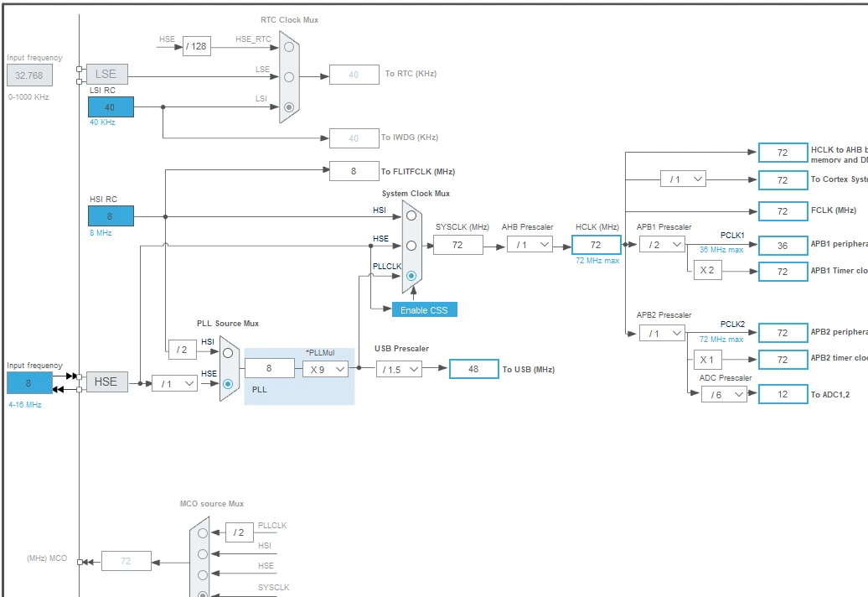Viewport: 868px width, 597px height.
Task: Click the LSI RC 40 value box
Action: tap(111, 106)
